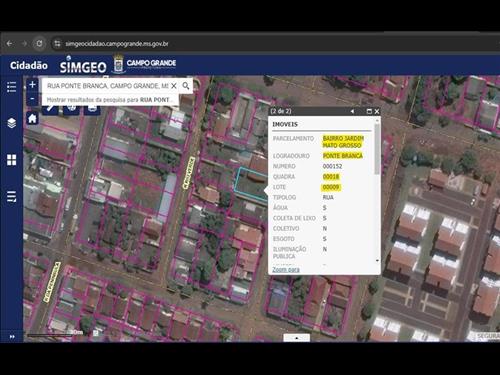This screenshot has height=375, width=500.
Task: Open the globe tool under the search box
Action: (x=71, y=108)
